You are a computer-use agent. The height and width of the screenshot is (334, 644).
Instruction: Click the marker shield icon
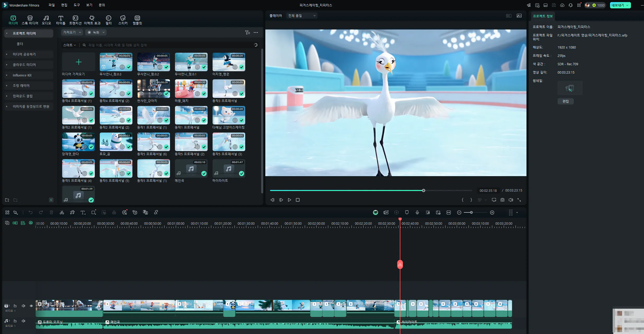(x=407, y=213)
